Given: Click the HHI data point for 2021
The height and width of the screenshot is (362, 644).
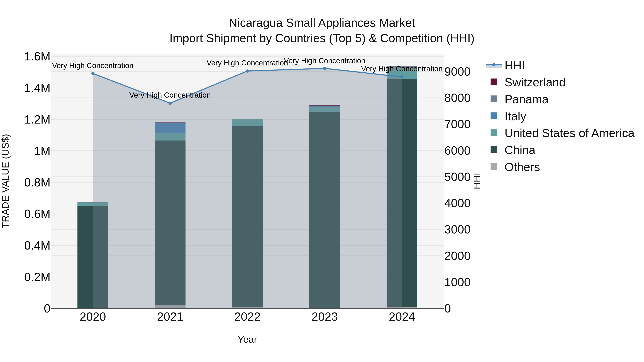Looking at the screenshot, I should click(170, 103).
